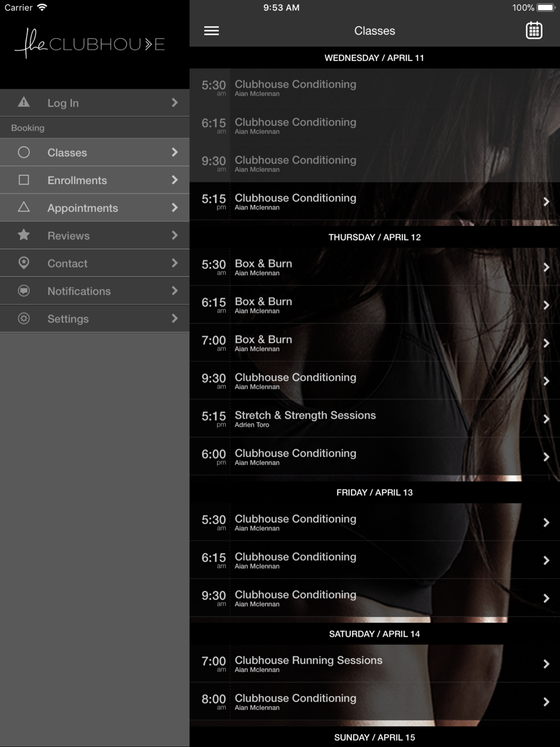
Task: Open Reviews in the sidebar
Action: click(x=95, y=235)
